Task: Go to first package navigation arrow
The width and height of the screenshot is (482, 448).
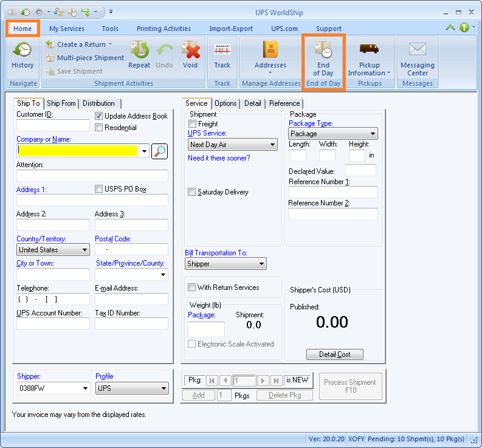Action: click(212, 381)
